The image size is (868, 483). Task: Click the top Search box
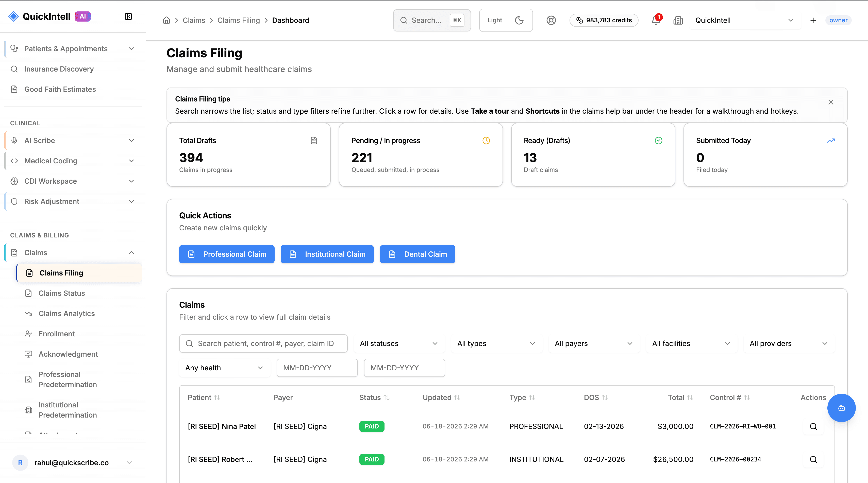pos(432,20)
